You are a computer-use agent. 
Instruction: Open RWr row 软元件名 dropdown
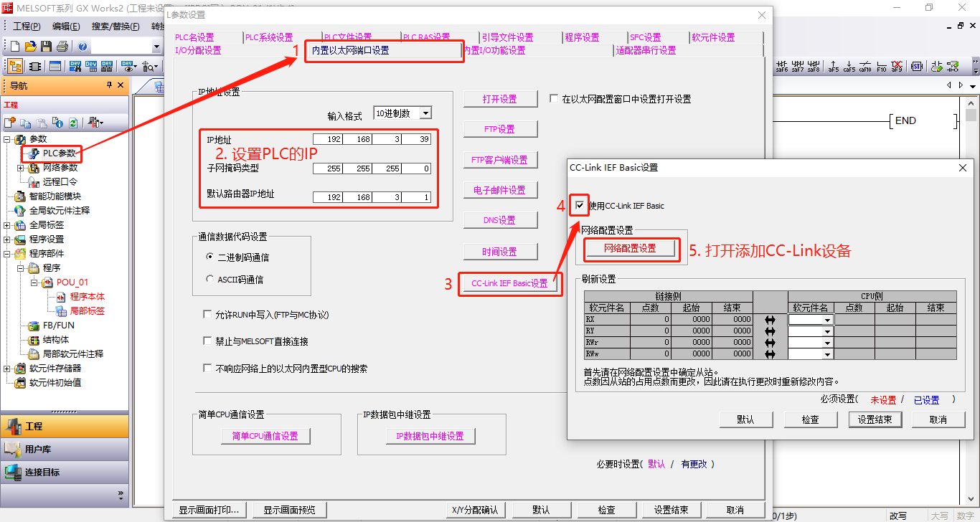click(x=828, y=343)
